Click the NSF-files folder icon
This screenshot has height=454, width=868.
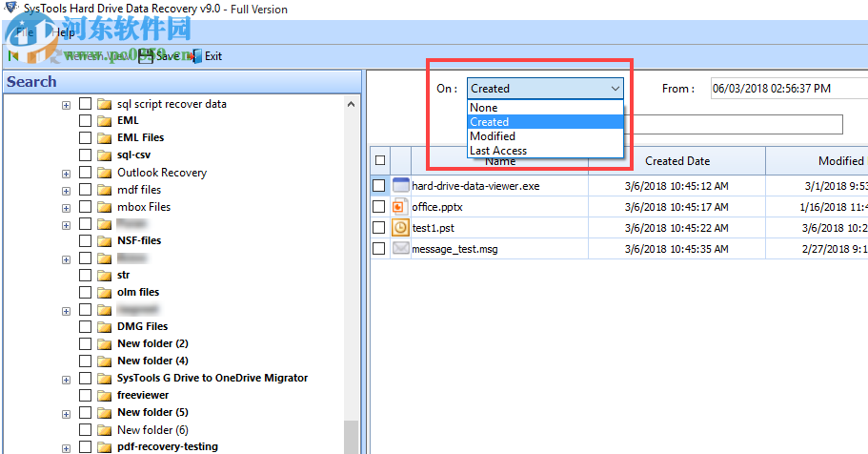coord(104,241)
